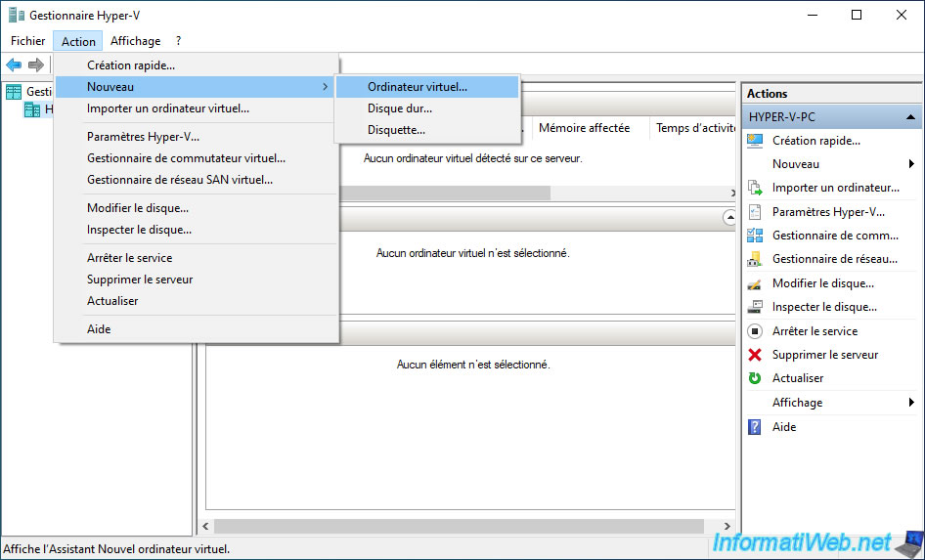Viewport: 925px width, 560px height.
Task: Open the Fichier menu
Action: (27, 41)
